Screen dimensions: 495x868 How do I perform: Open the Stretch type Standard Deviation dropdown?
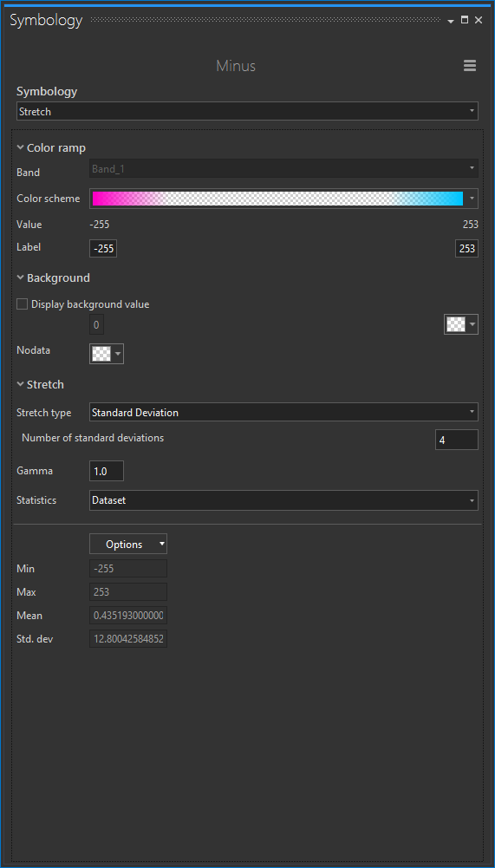pyautogui.click(x=284, y=413)
